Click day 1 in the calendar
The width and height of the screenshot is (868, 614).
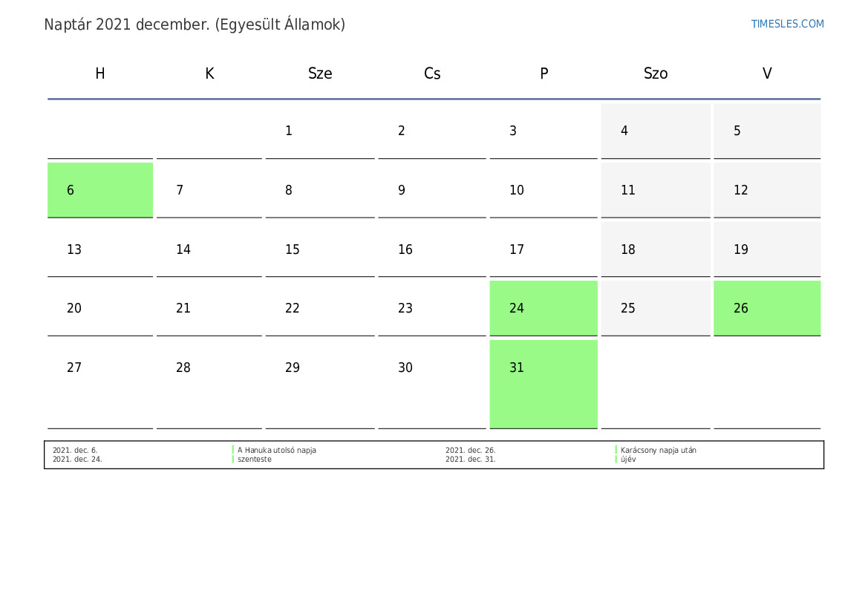point(320,131)
